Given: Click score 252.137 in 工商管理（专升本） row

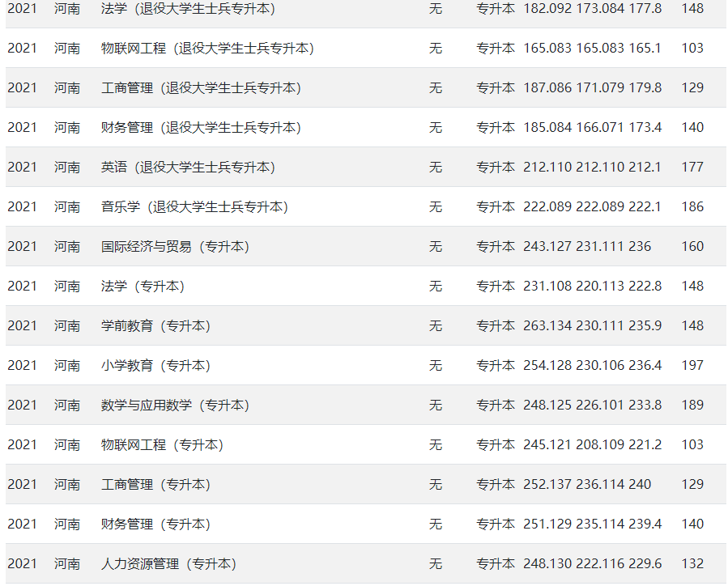Looking at the screenshot, I should [547, 484].
